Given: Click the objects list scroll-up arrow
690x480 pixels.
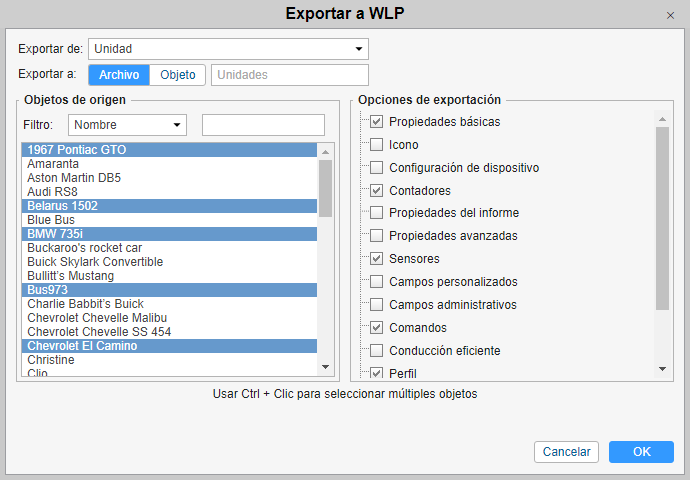Looking at the screenshot, I should tap(326, 152).
